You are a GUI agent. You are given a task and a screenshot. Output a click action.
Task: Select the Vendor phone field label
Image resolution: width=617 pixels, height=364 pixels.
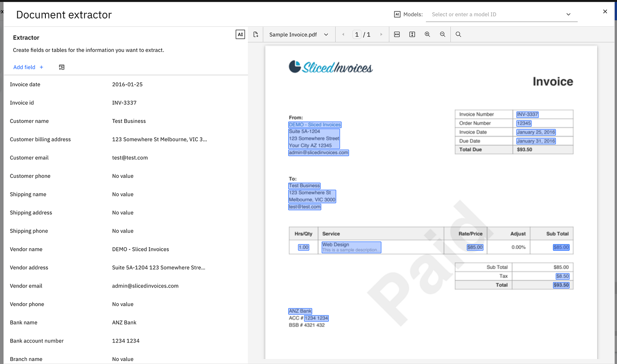[27, 304]
